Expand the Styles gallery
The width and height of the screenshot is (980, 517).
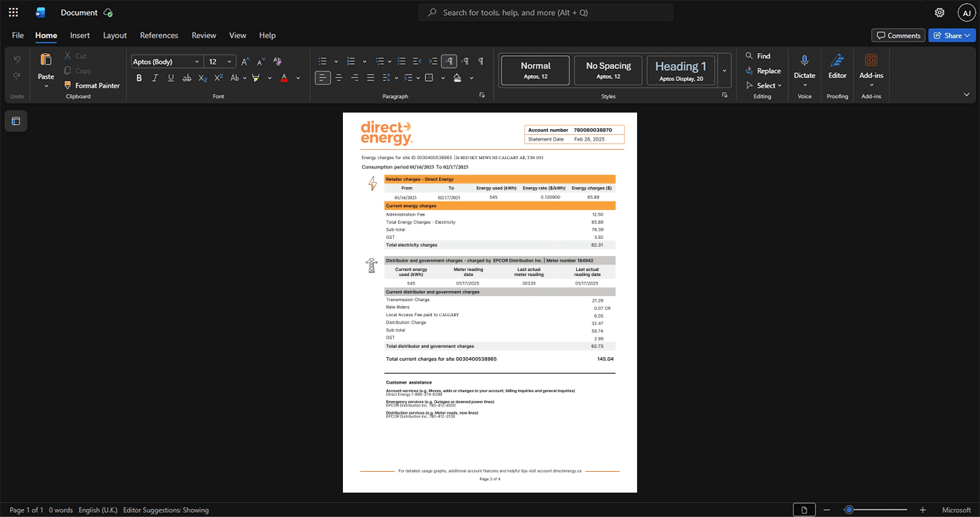pos(725,70)
